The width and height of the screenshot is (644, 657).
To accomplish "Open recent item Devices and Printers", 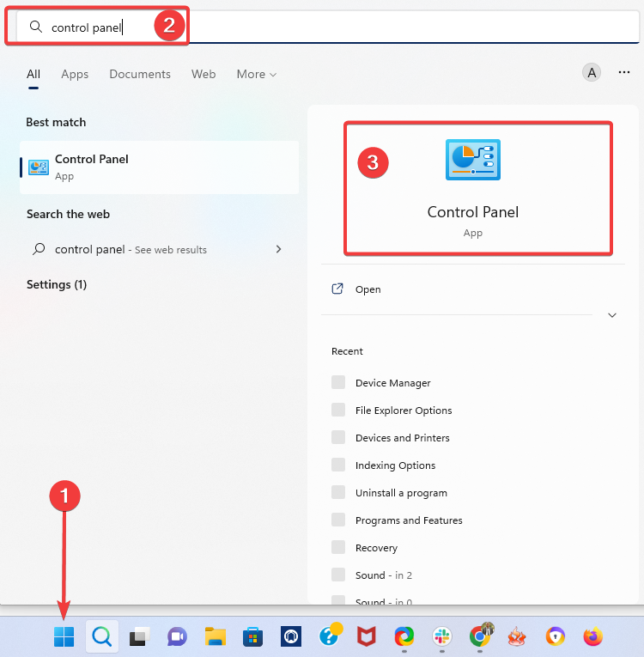I will click(402, 437).
